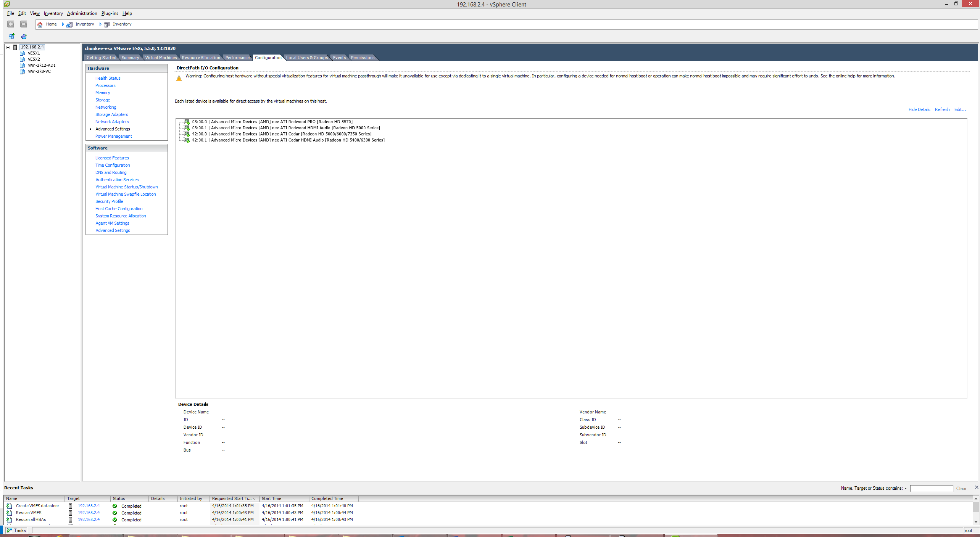Viewport: 980px width, 537px height.
Task: Open Storage Adapters hardware settings
Action: pos(111,114)
